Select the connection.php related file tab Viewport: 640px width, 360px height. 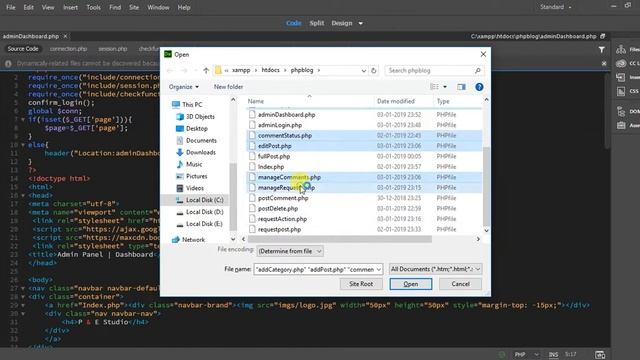(x=68, y=49)
